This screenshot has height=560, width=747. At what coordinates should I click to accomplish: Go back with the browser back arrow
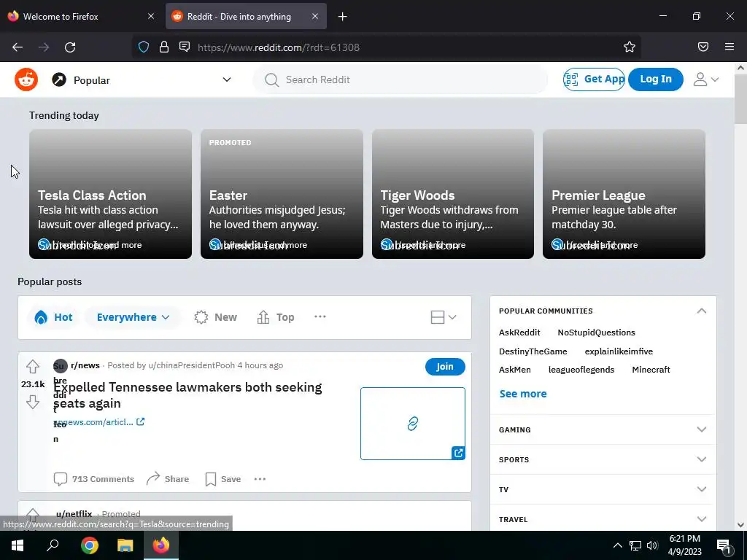pos(18,47)
